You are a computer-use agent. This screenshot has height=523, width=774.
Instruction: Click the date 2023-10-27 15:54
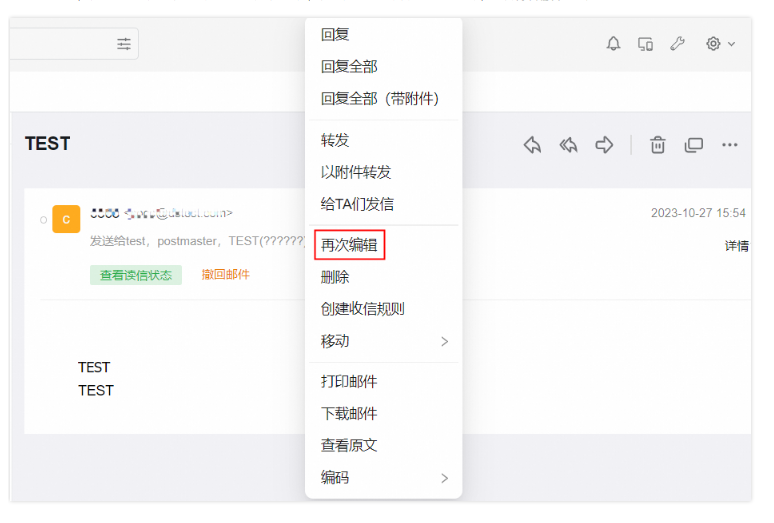[x=698, y=213]
